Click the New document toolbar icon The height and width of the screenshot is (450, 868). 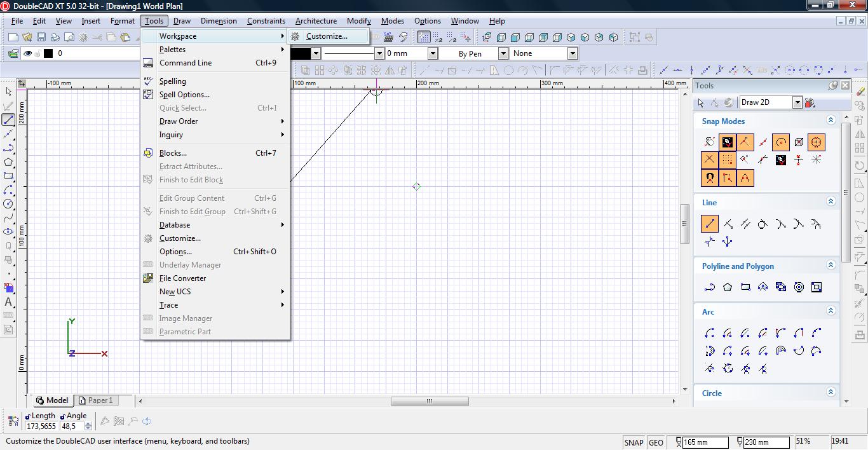click(13, 37)
